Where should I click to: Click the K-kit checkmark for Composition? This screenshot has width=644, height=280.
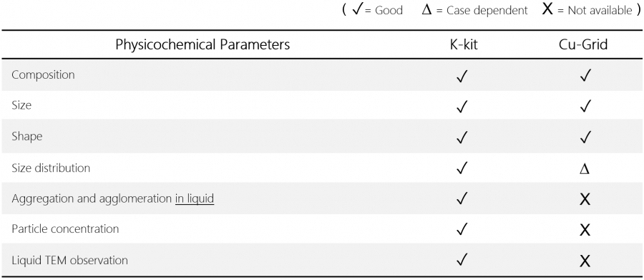point(462,75)
